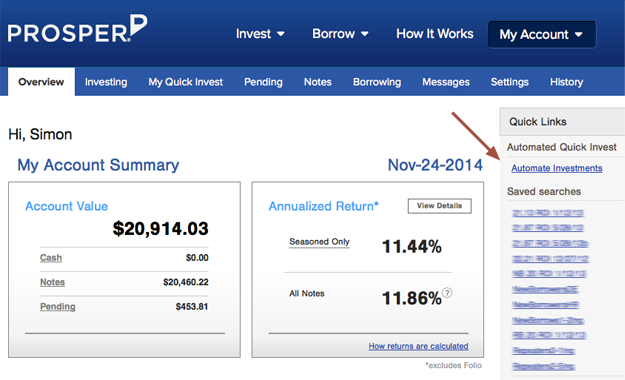Select the Overview tab
The image size is (625, 380).
point(41,82)
